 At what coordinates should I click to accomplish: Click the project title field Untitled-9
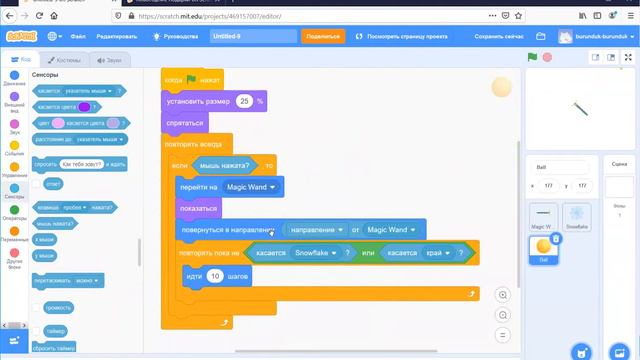point(253,36)
